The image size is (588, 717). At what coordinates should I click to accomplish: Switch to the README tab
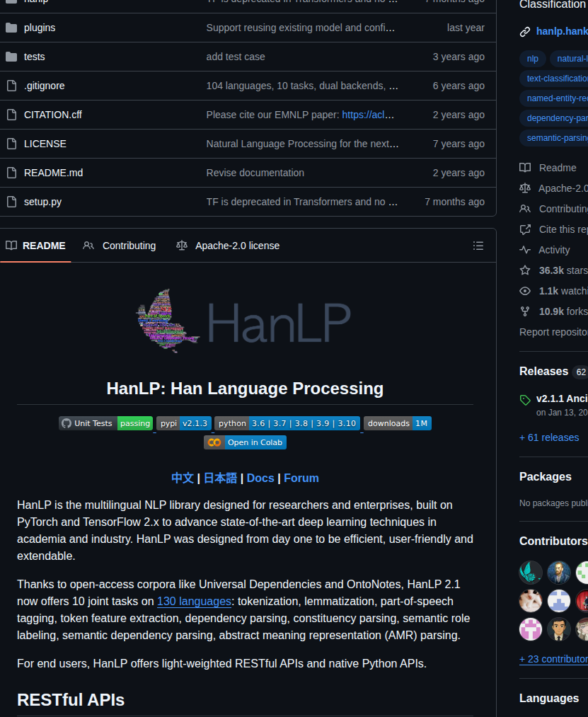[x=35, y=246]
